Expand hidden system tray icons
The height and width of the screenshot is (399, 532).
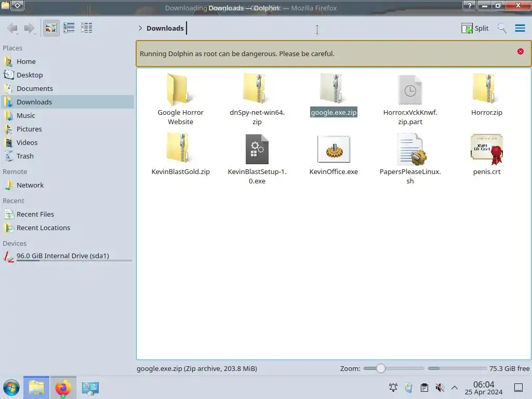[455, 388]
